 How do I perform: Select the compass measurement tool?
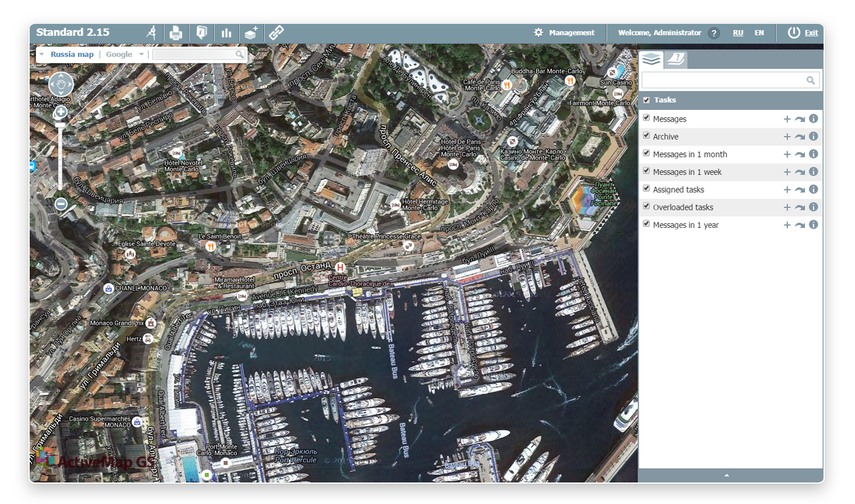pos(151,33)
